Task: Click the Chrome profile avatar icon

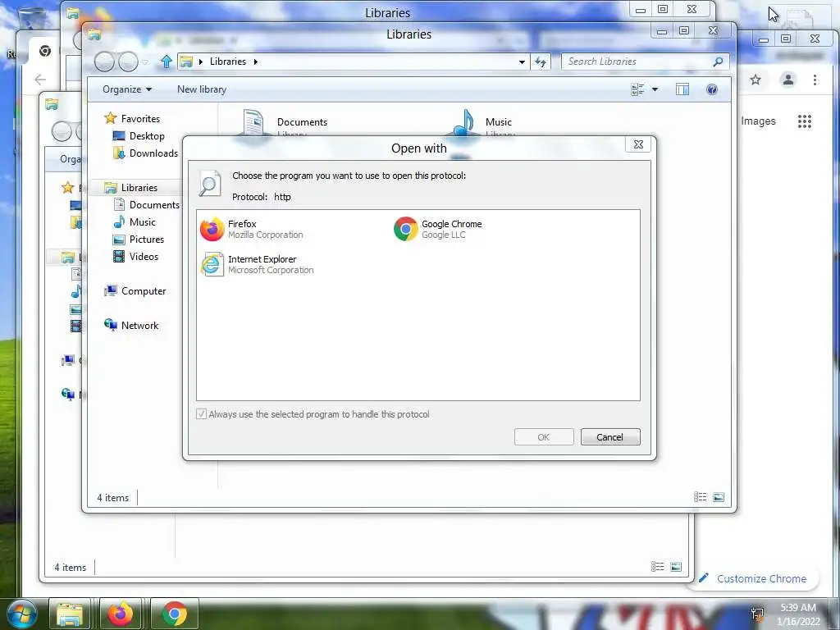Action: [x=788, y=80]
